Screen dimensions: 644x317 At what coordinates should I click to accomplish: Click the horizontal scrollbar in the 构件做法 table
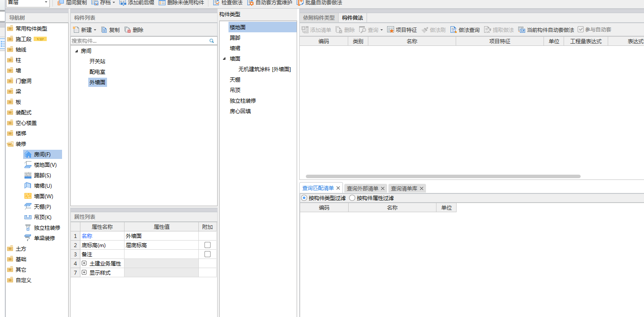click(x=443, y=176)
